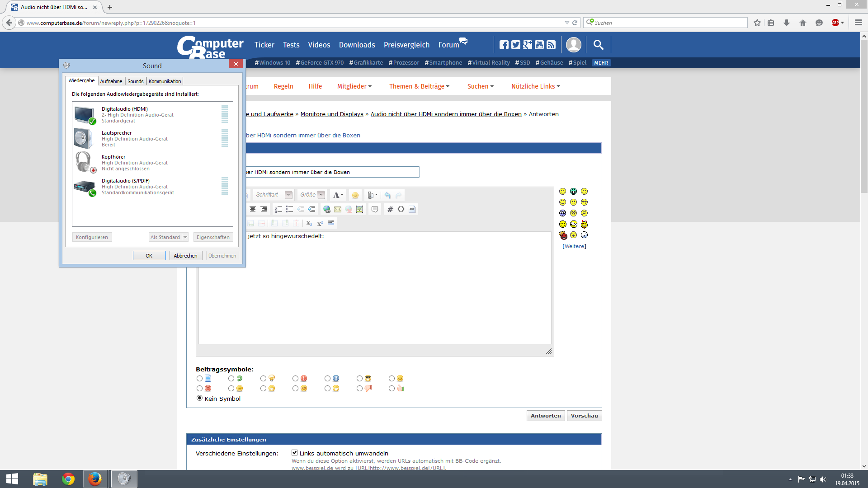Open the site search magnifier icon

598,45
